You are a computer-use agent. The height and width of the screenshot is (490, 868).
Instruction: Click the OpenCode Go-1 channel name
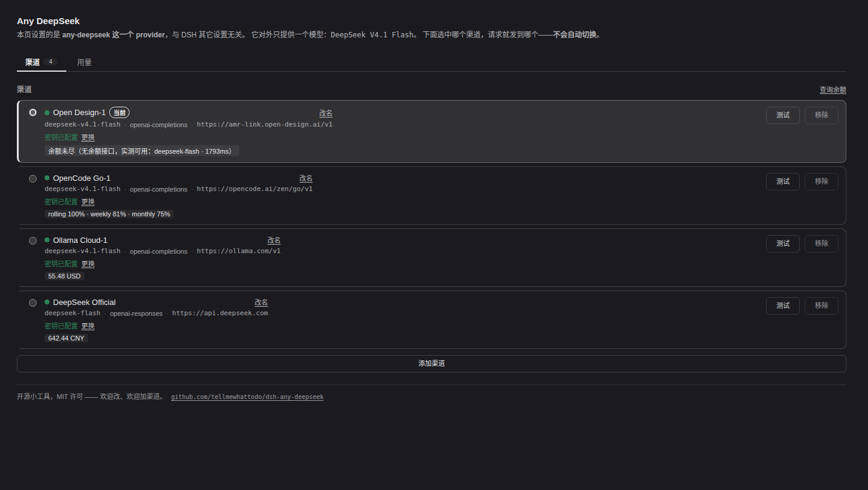81,178
